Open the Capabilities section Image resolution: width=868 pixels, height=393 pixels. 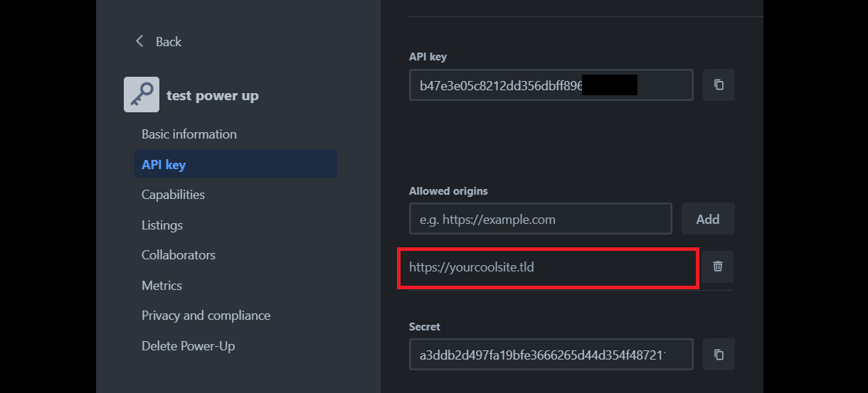click(173, 195)
